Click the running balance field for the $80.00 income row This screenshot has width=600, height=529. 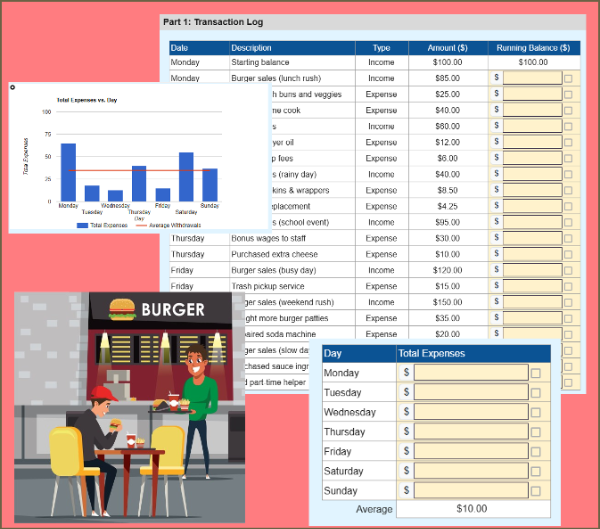tap(532, 126)
